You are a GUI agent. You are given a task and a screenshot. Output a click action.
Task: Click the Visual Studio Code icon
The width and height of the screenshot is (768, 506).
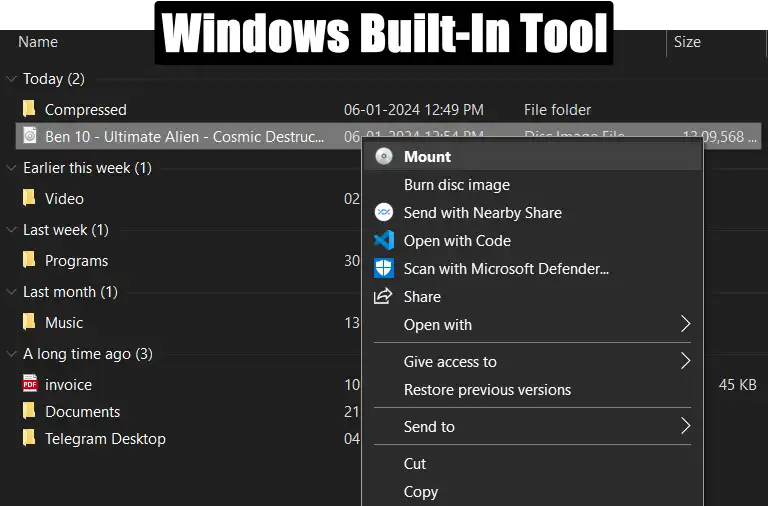click(x=384, y=241)
